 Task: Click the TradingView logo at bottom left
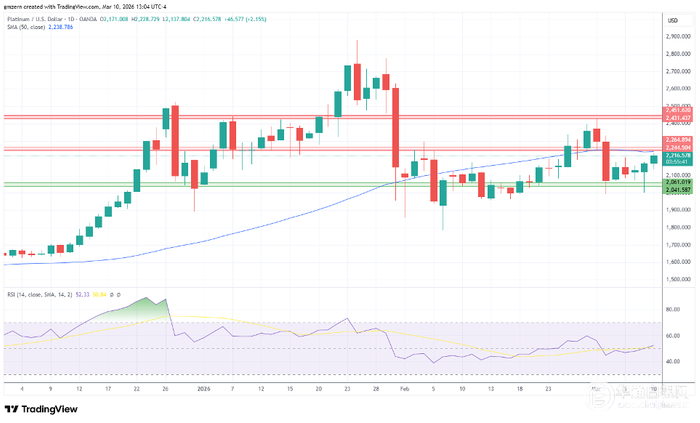click(41, 409)
